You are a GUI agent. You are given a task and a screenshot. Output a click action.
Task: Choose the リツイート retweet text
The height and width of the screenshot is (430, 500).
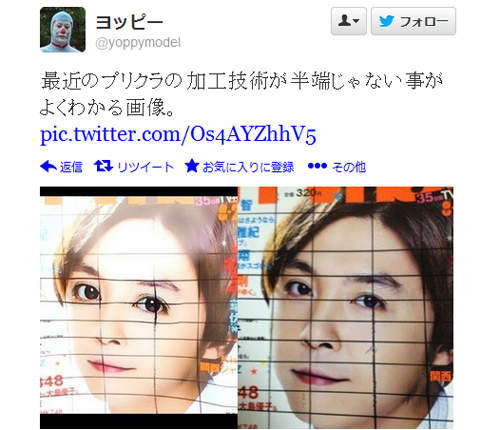pyautogui.click(x=146, y=167)
